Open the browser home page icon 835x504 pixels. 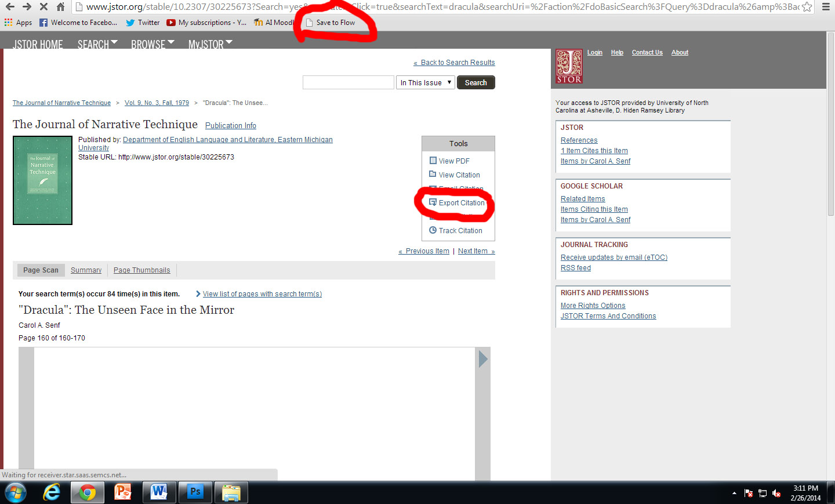point(60,7)
